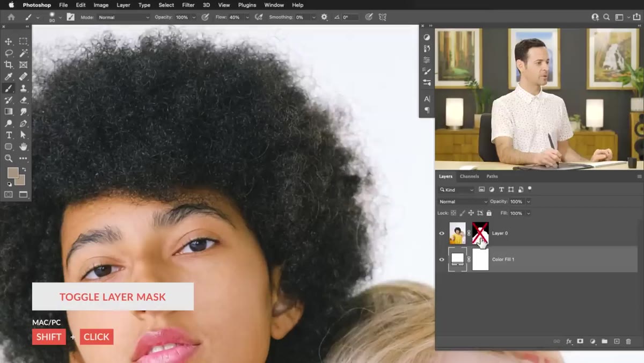Open the Character panel icon

(x=427, y=99)
